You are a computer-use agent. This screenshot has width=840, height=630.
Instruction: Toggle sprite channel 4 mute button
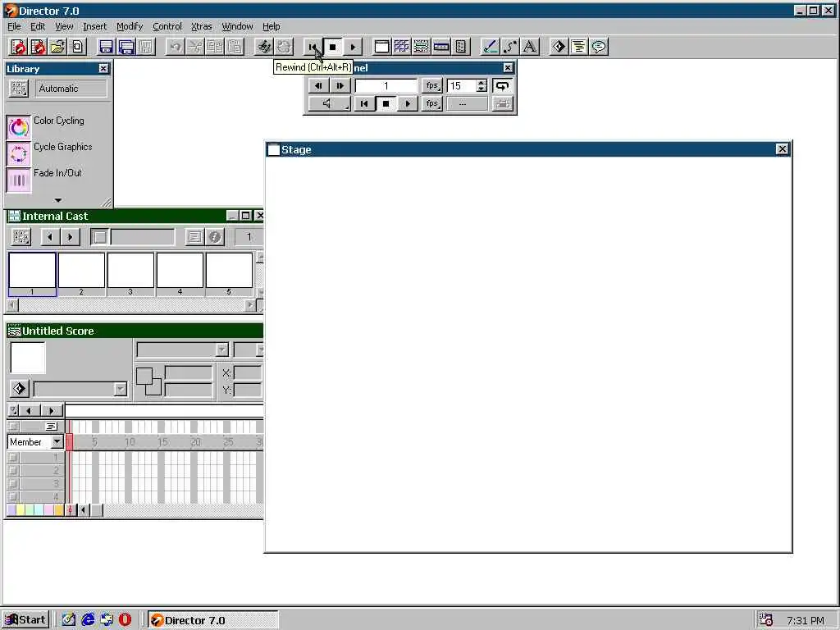pos(13,496)
